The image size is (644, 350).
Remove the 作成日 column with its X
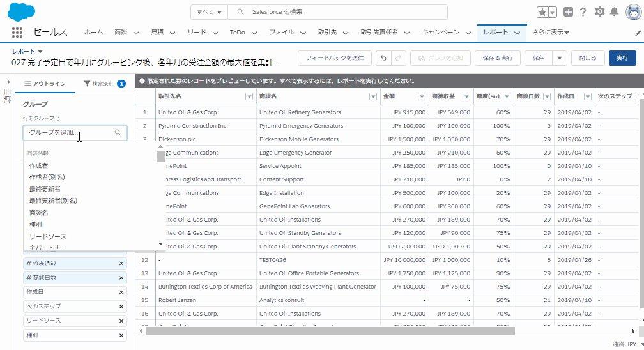pyautogui.click(x=121, y=292)
